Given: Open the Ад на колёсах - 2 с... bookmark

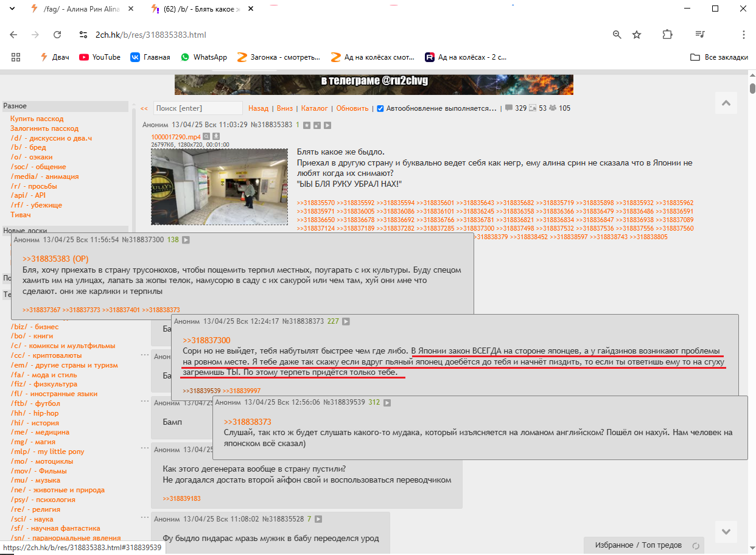Looking at the screenshot, I should [x=466, y=57].
